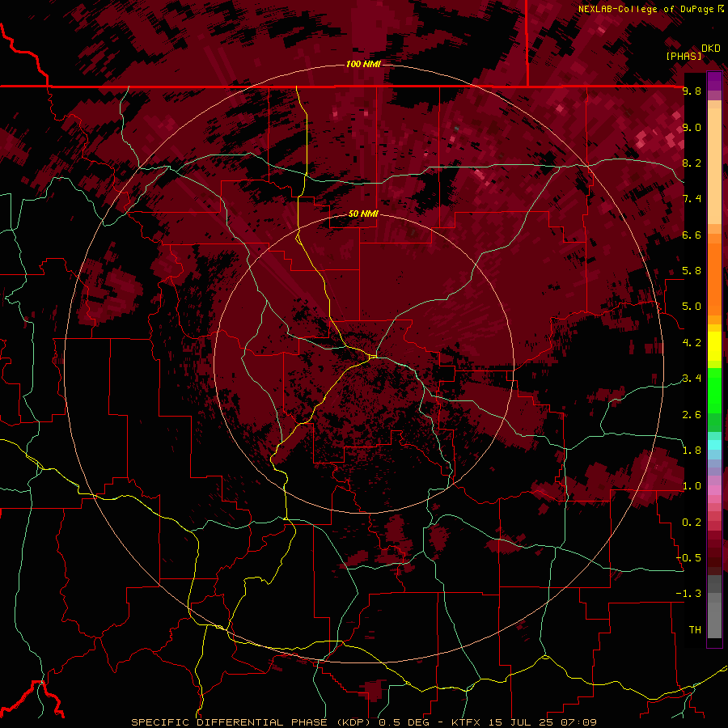Viewport: 728px width, 728px height.
Task: Click the -0.5 value on the color scale
Action: pyautogui.click(x=688, y=557)
